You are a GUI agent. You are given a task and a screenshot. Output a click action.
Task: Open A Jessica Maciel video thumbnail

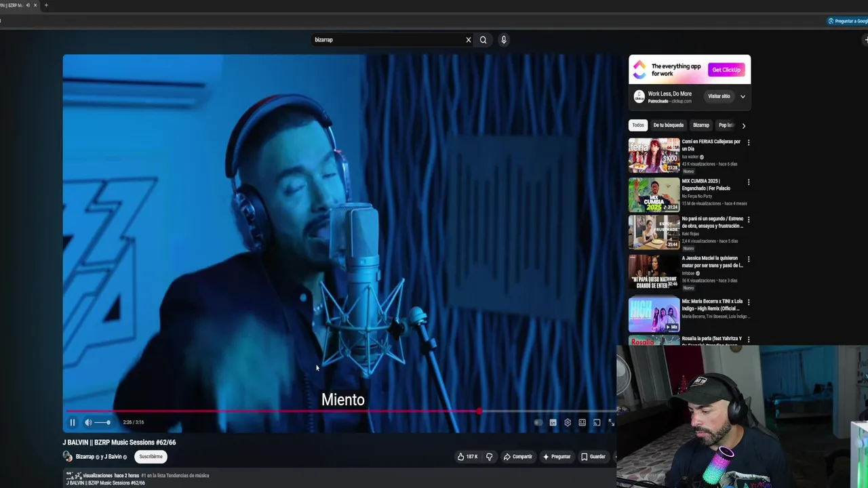click(x=654, y=272)
